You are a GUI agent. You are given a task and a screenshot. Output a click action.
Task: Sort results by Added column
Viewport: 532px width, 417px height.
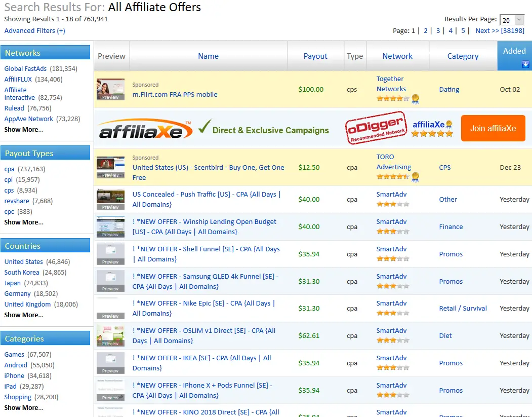(x=514, y=51)
